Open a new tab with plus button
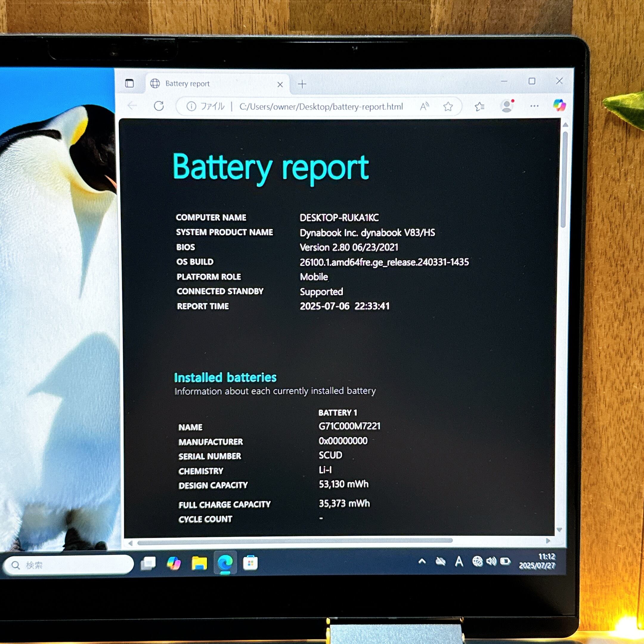The height and width of the screenshot is (644, 644). coord(302,84)
